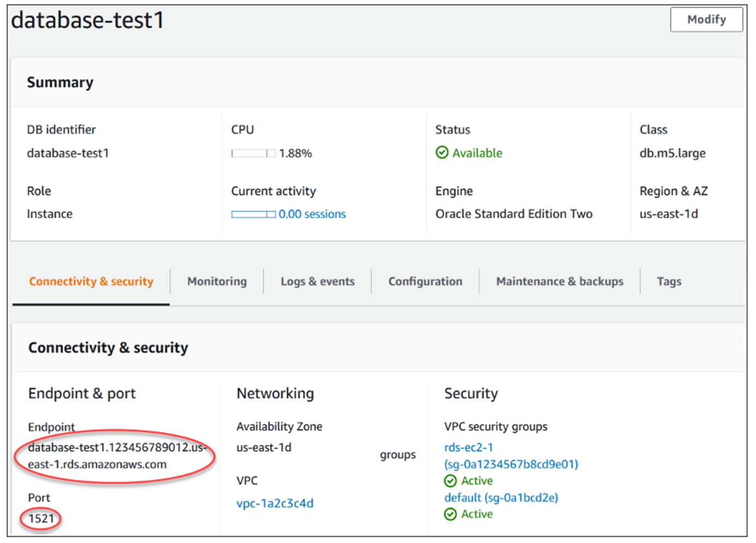
Task: Switch to the Monitoring tab
Action: pos(216,281)
